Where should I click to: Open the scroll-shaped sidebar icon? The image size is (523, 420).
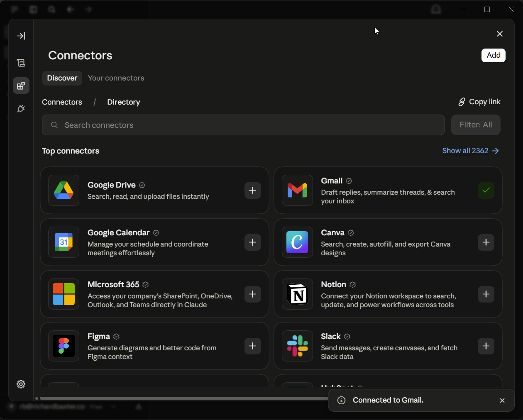point(21,63)
